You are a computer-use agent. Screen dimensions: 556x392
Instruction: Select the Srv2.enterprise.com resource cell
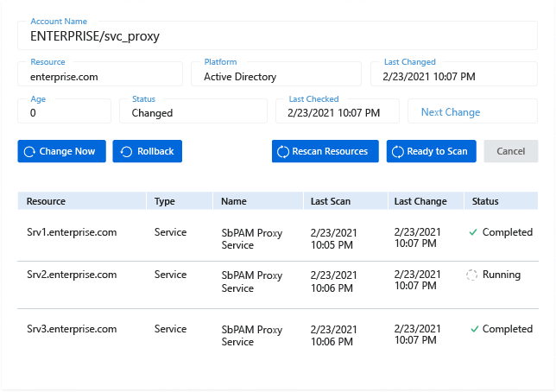click(x=72, y=275)
